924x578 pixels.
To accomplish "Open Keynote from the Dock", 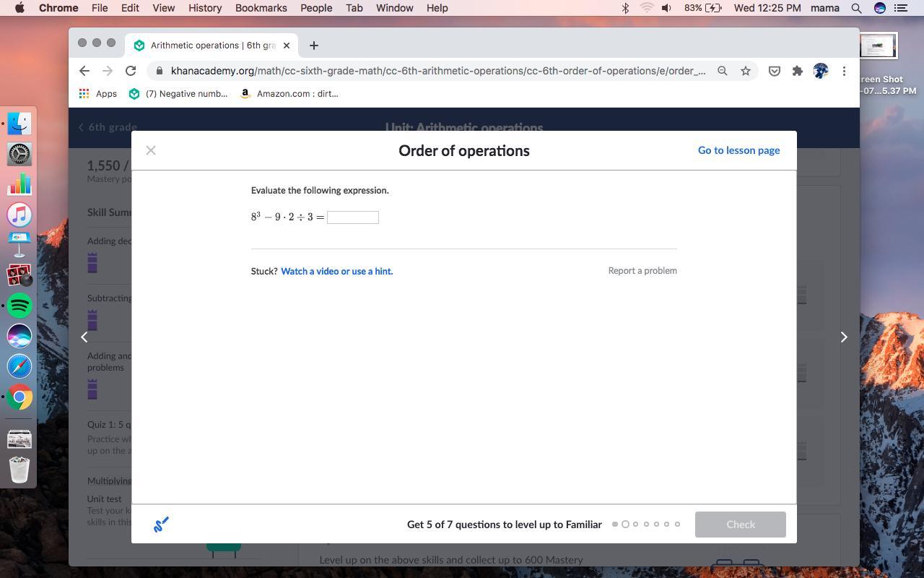I will pos(19,245).
